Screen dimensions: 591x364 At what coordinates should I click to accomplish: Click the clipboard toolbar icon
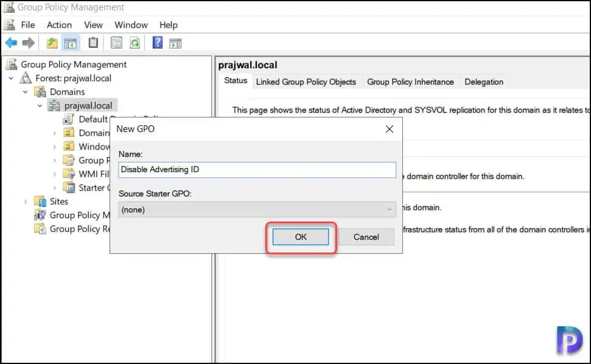point(93,43)
